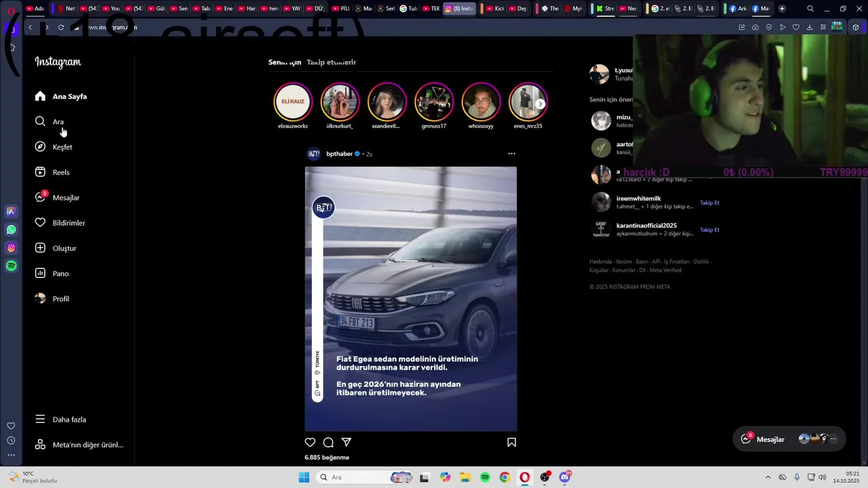
Task: Switch to Senin için tab
Action: [285, 62]
